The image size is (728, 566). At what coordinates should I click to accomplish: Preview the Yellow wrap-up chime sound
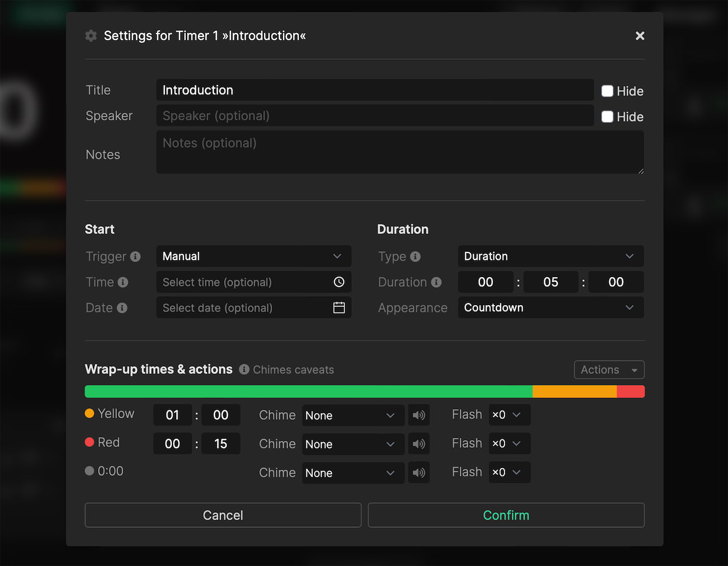[418, 415]
